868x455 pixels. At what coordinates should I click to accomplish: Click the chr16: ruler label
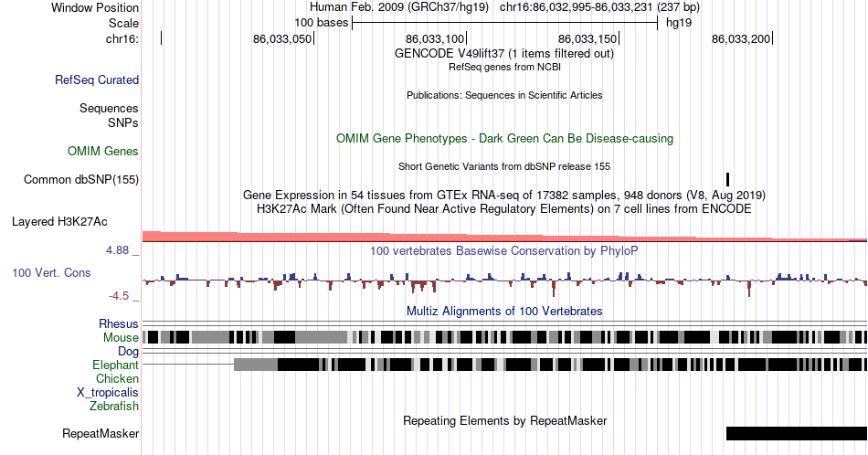tap(122, 38)
